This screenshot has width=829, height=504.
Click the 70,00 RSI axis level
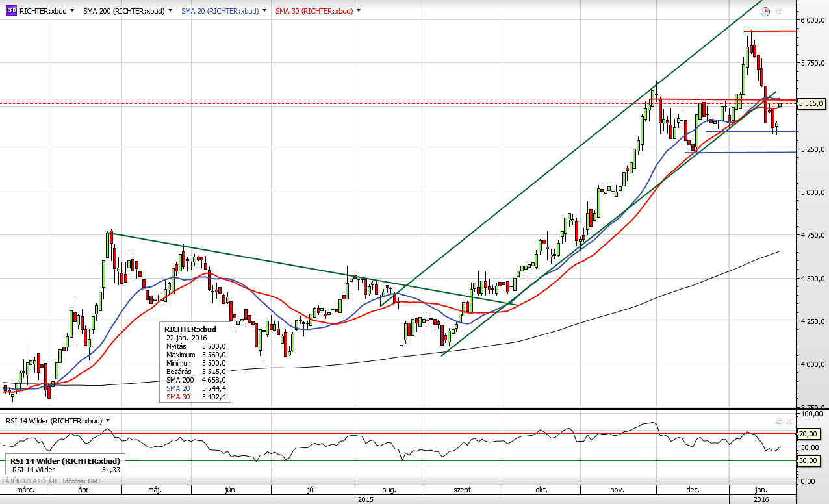click(808, 434)
